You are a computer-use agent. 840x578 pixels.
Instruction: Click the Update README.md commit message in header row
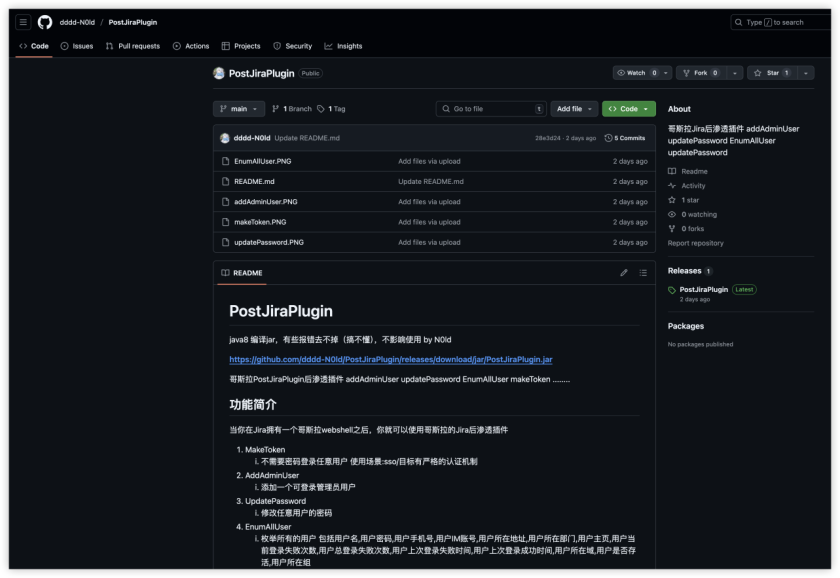tap(307, 138)
